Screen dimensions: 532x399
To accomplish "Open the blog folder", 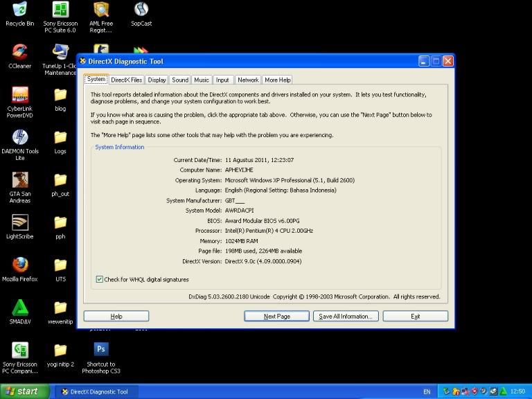I will coord(60,99).
